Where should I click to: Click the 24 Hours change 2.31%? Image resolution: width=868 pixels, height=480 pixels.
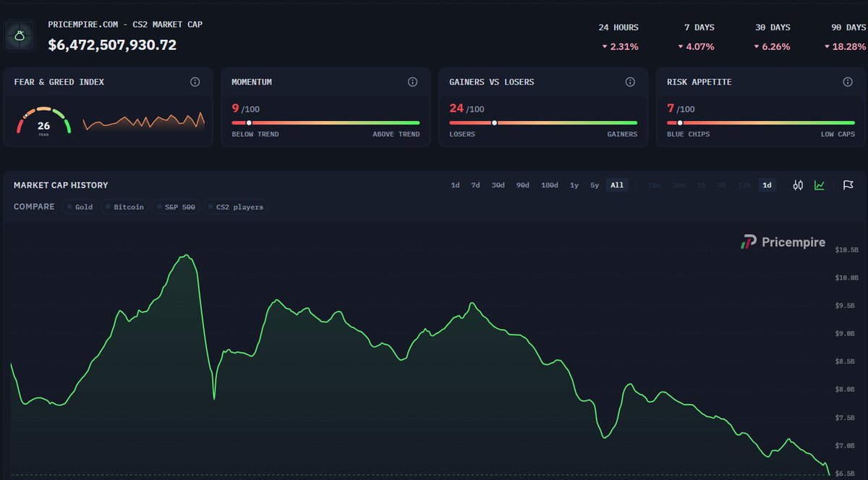point(618,46)
